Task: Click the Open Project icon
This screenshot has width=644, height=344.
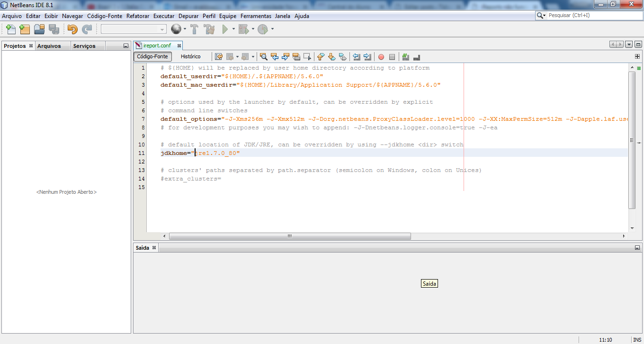Action: (x=39, y=29)
